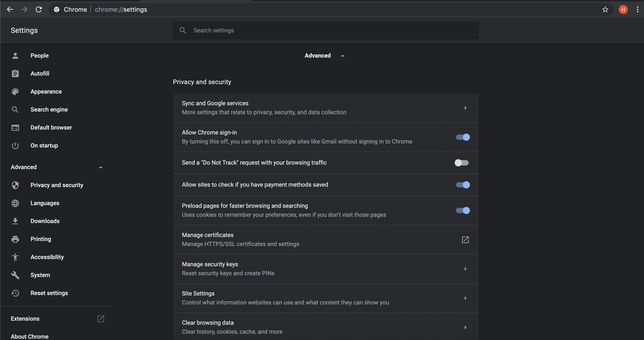The height and width of the screenshot is (340, 644).
Task: Reload the settings page
Action: pos(39,9)
